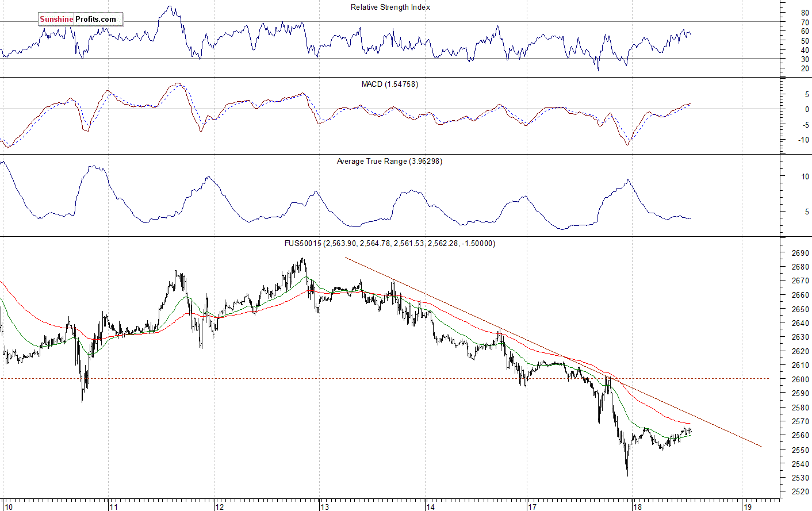Viewport: 812px width, 511px height.
Task: Click the FUS50015 price chart title
Action: pyautogui.click(x=390, y=244)
